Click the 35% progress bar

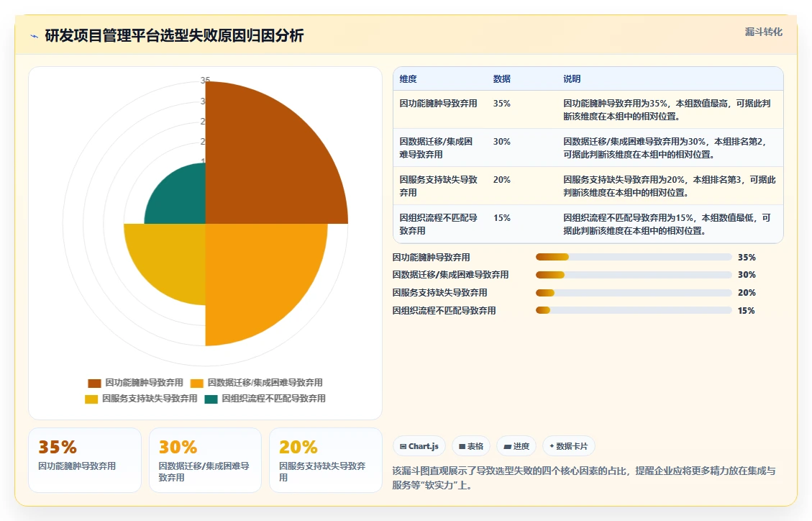coord(634,258)
